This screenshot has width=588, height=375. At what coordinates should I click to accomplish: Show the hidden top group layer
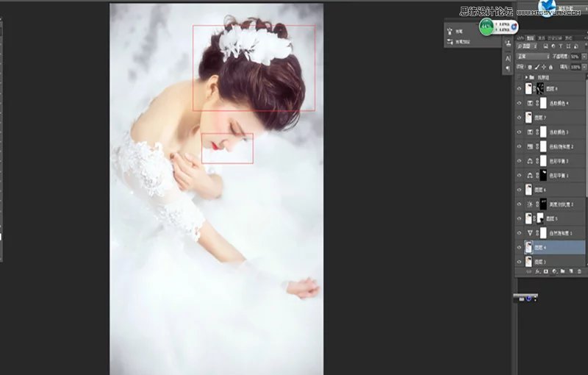pyautogui.click(x=520, y=77)
